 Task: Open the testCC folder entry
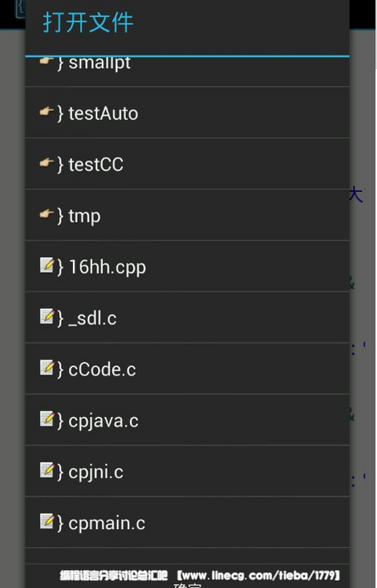click(187, 164)
